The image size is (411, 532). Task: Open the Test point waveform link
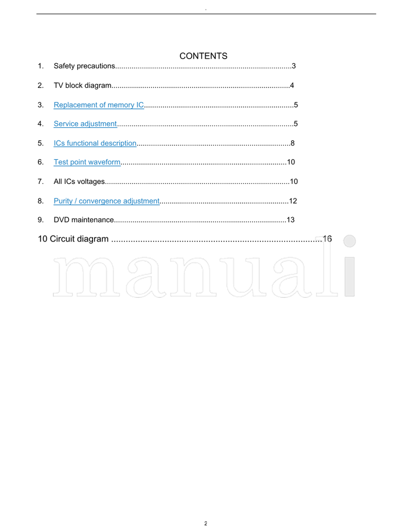(87, 162)
